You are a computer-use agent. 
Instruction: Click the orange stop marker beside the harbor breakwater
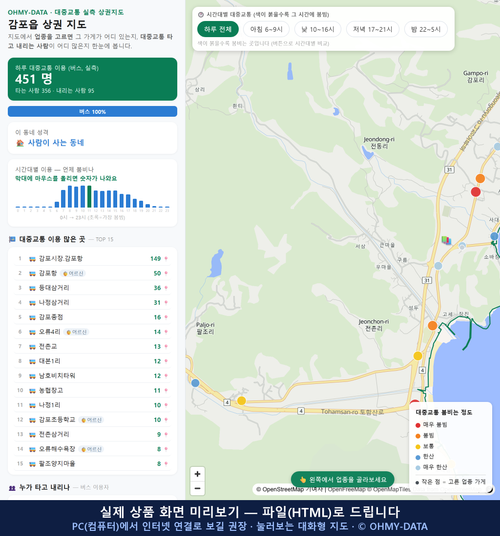click(432, 325)
